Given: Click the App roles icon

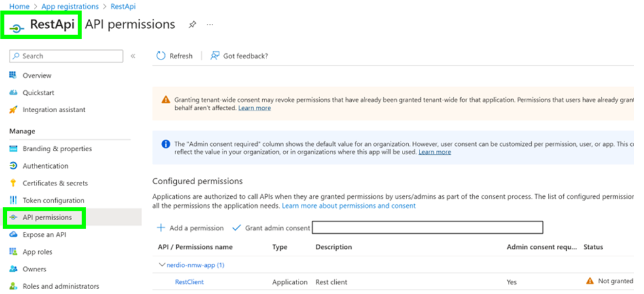Looking at the screenshot, I should (13, 252).
